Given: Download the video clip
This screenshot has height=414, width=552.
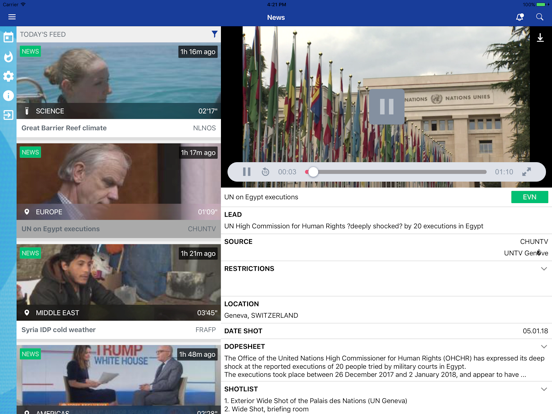Looking at the screenshot, I should tap(540, 38).
